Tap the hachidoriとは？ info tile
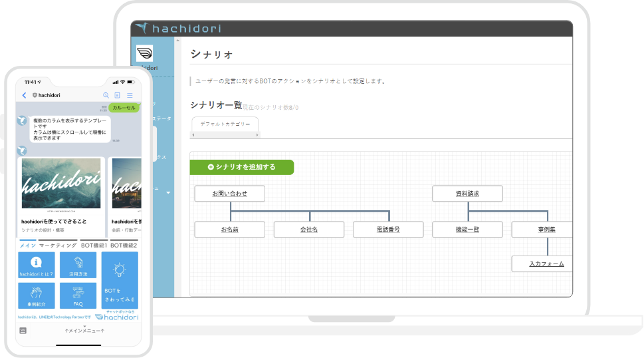Screen dimensions: 644x358 (37, 265)
